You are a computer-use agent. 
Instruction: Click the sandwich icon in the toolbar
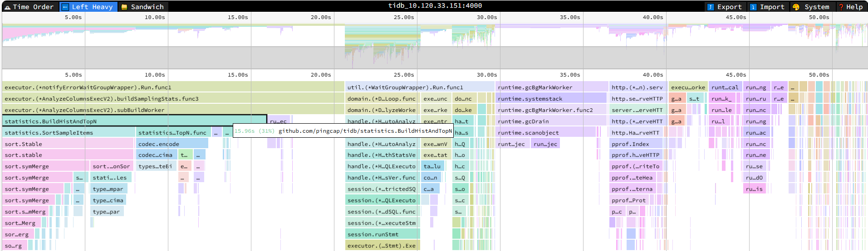coord(125,7)
